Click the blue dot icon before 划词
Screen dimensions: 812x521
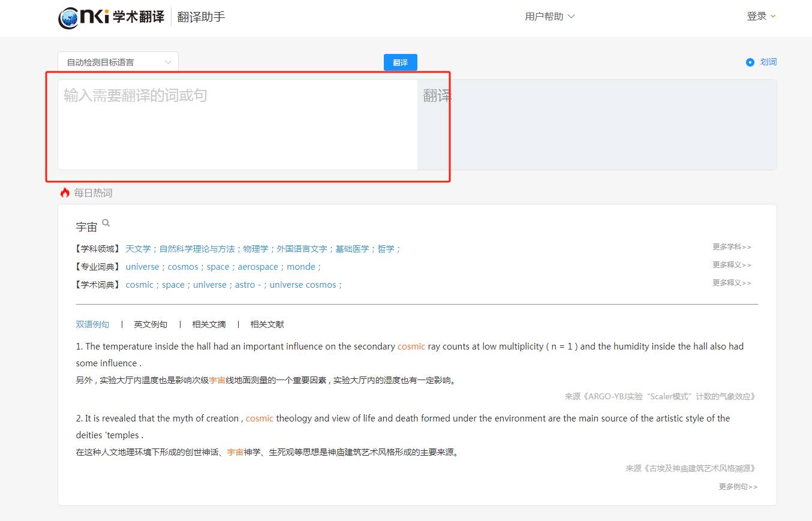click(749, 62)
